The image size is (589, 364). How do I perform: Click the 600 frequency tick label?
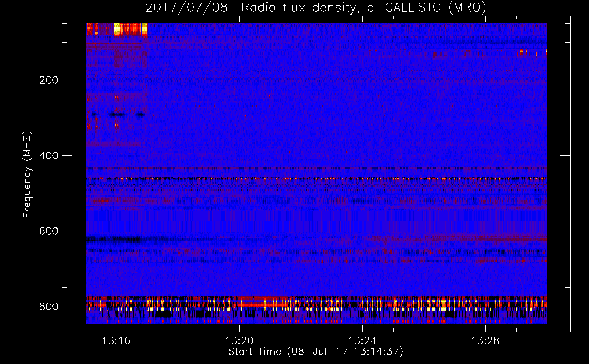(49, 232)
